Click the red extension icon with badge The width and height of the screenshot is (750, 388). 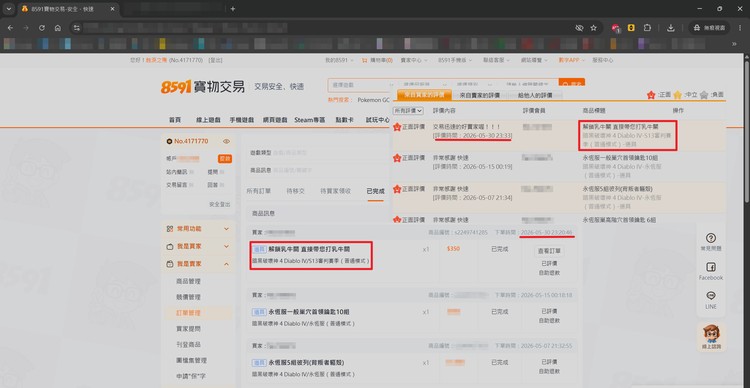coord(616,28)
